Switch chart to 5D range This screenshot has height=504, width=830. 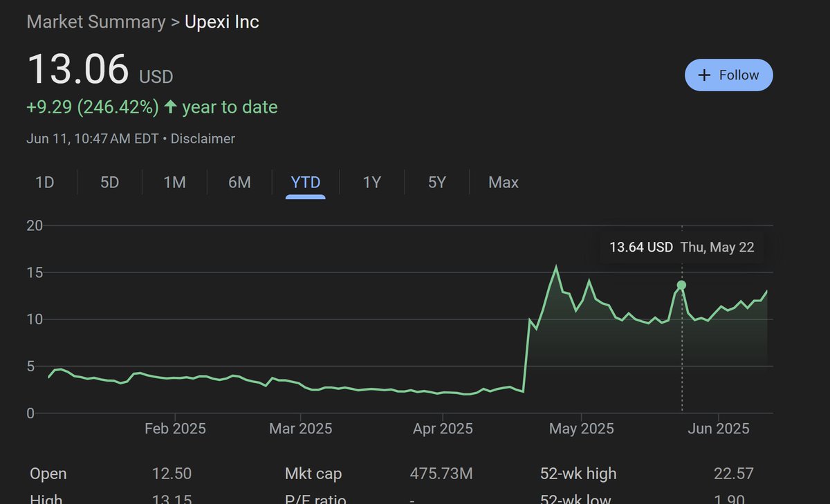(x=110, y=183)
